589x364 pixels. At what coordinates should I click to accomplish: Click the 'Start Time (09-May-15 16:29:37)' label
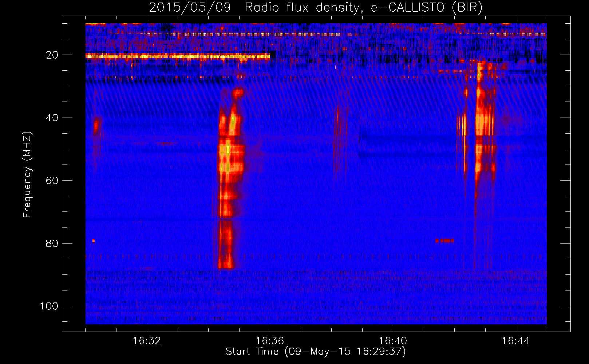(316, 352)
